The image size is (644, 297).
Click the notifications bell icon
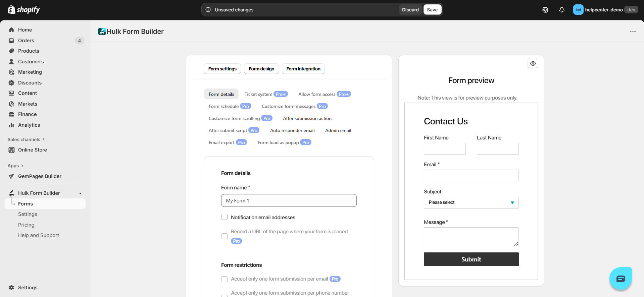click(x=561, y=10)
